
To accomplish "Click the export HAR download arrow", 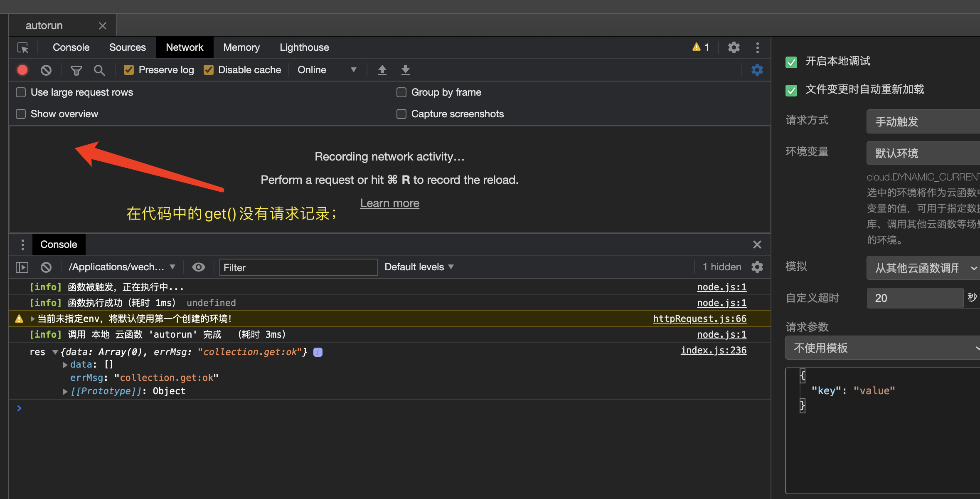I will [x=405, y=70].
